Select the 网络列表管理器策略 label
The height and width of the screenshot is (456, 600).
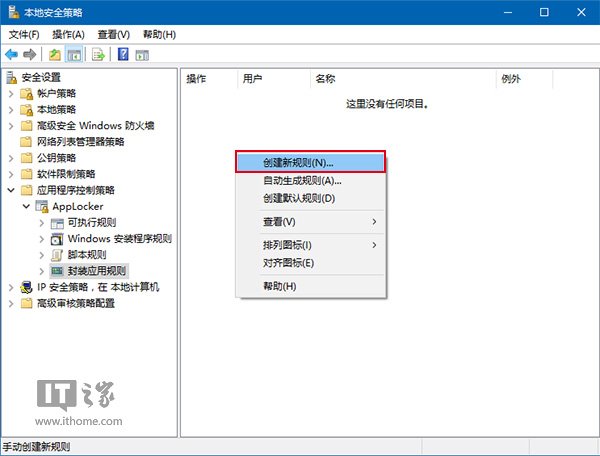(x=80, y=142)
